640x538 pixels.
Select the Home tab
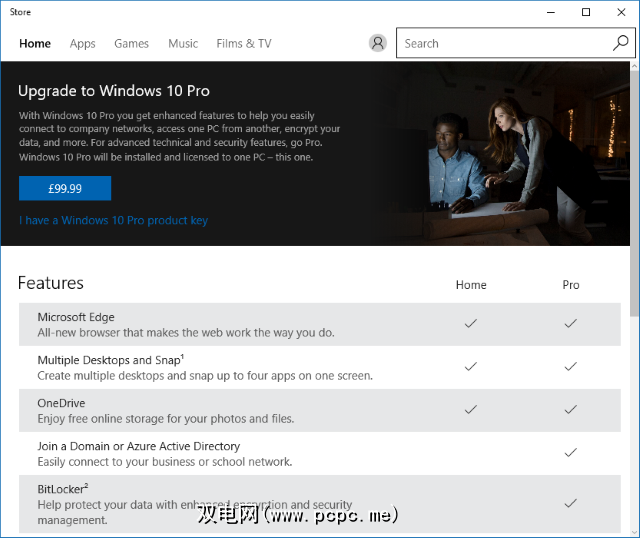[x=35, y=44]
